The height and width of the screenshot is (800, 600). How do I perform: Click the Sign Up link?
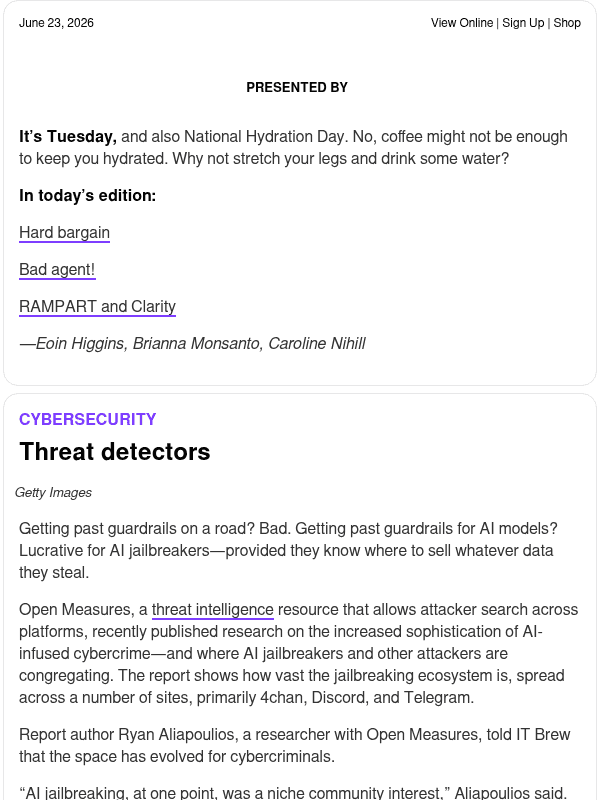(x=523, y=23)
